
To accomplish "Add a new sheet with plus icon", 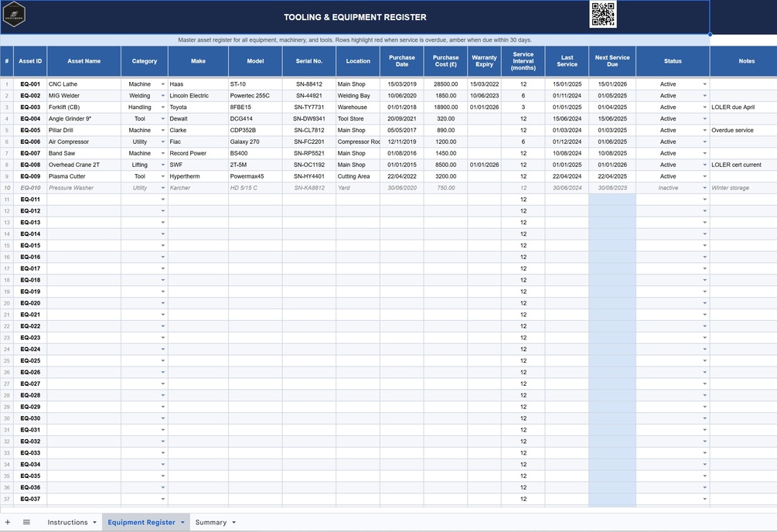I will point(8,522).
